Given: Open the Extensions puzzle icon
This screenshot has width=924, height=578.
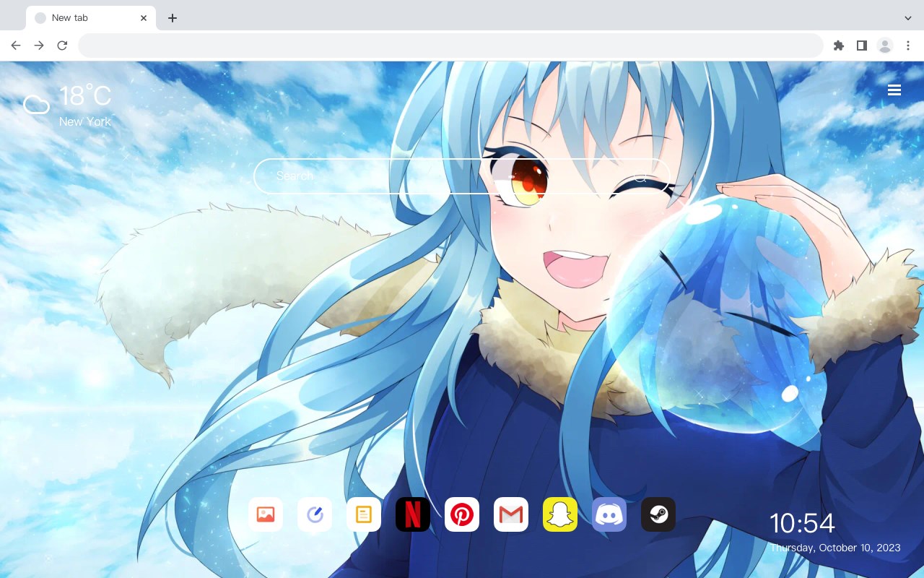Looking at the screenshot, I should click(x=838, y=46).
